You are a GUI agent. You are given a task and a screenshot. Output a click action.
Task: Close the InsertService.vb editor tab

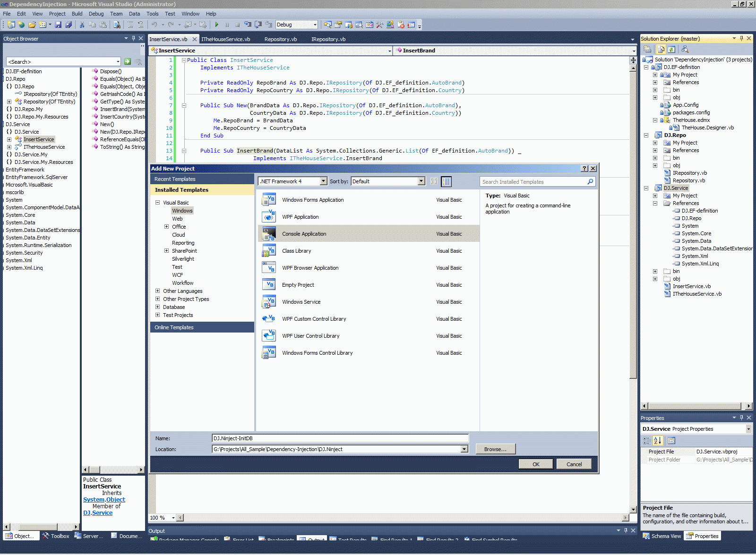pos(195,39)
